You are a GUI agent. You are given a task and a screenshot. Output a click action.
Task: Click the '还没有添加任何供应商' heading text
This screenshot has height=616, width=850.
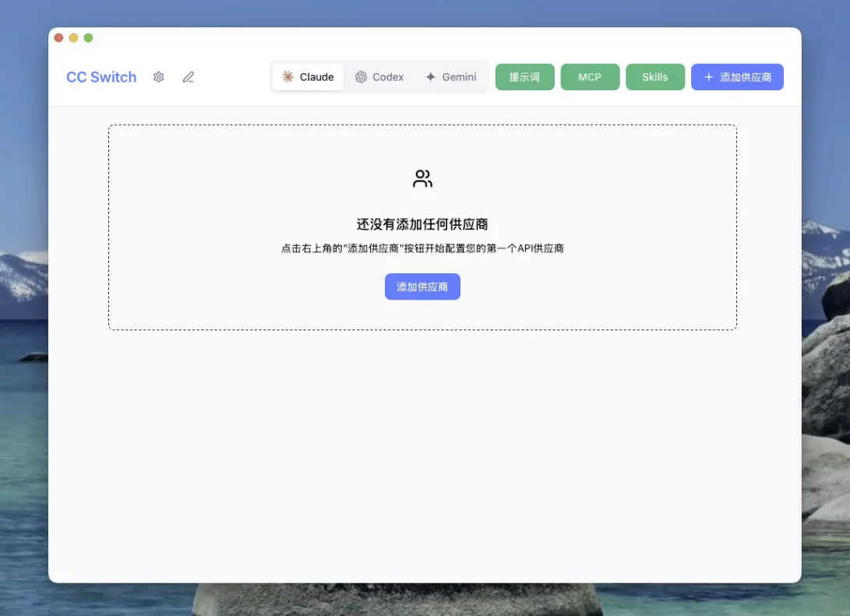[x=422, y=224]
